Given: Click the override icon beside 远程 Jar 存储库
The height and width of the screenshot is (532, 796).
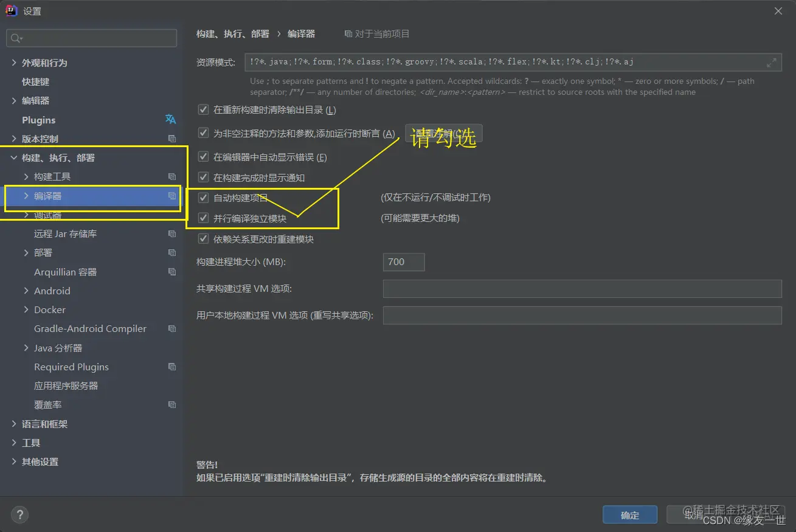Looking at the screenshot, I should point(172,233).
